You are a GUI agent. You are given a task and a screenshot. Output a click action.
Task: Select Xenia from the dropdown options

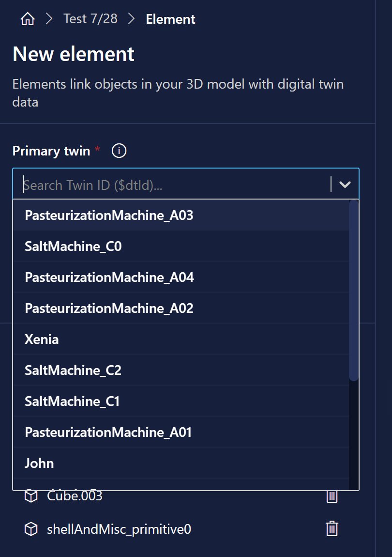point(42,339)
